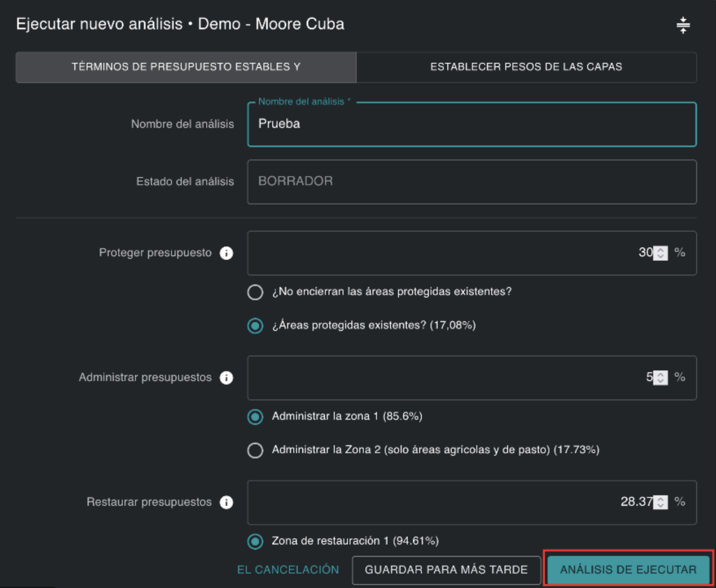Click info icon beside Administrar presupuestos
The image size is (716, 588).
pos(226,377)
